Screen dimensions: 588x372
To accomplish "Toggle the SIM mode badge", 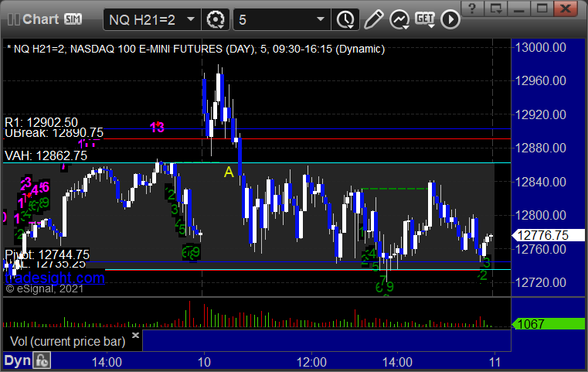I will [73, 19].
